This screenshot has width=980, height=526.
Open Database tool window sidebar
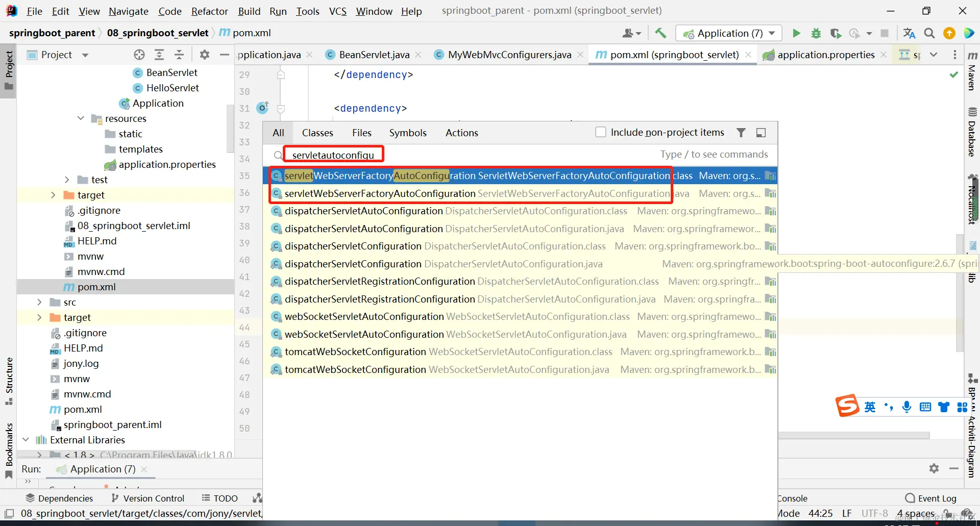click(x=972, y=132)
